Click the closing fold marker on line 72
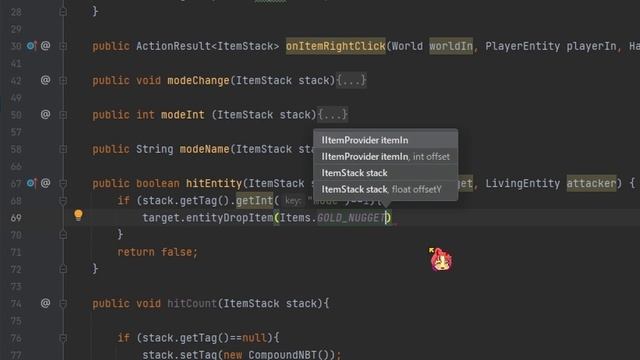The width and height of the screenshot is (640, 360). click(63, 269)
